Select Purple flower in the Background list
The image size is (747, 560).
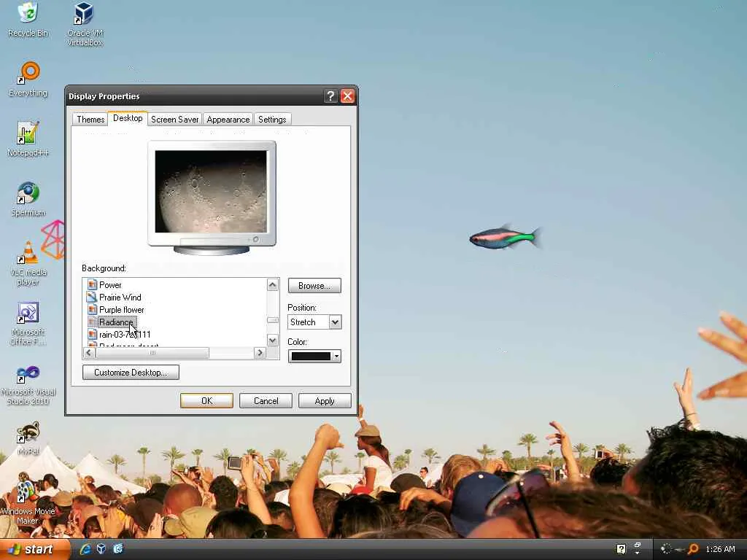122,309
